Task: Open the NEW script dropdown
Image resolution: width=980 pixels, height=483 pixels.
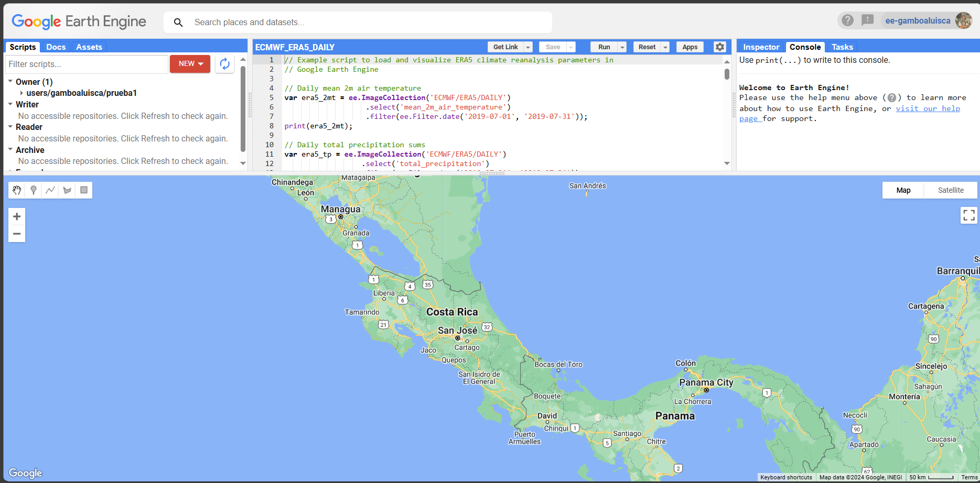Action: pyautogui.click(x=190, y=64)
